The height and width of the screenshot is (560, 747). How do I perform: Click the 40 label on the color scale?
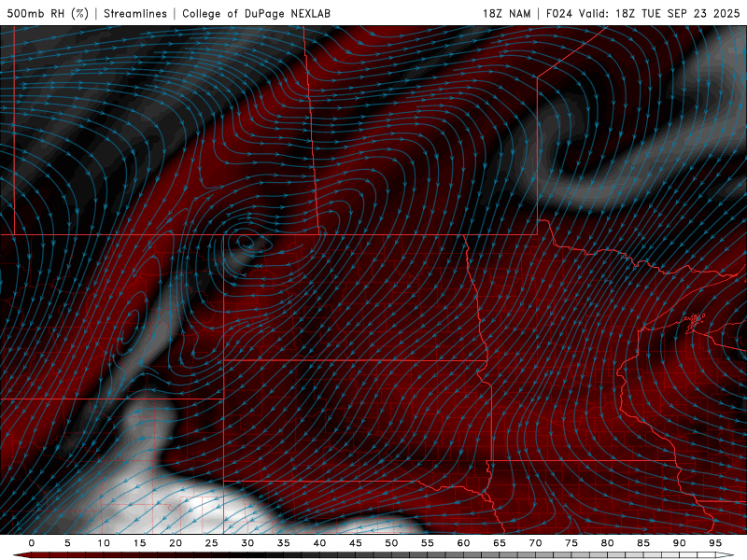[x=319, y=543]
